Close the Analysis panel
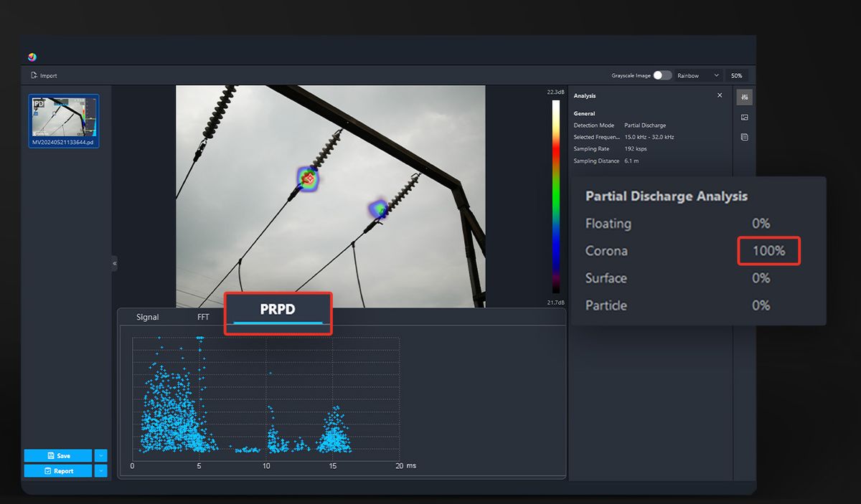 click(720, 95)
